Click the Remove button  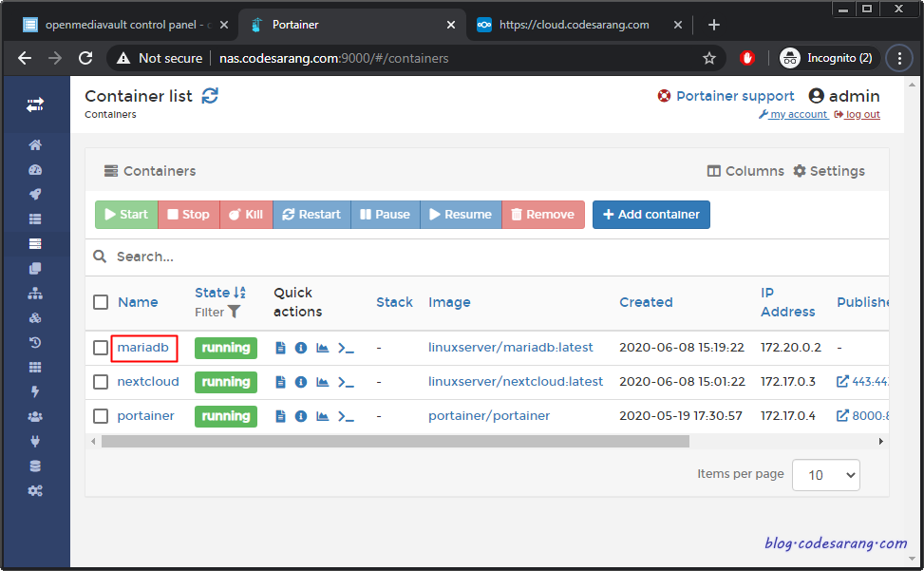(543, 215)
